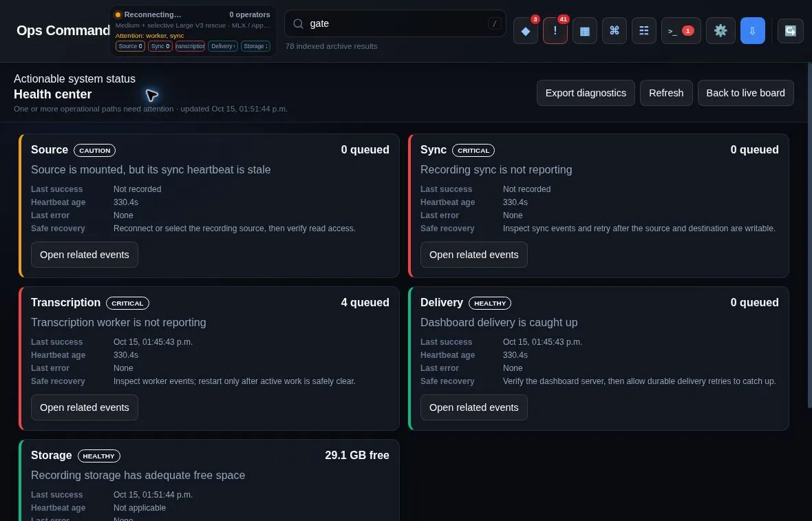Click Transcription card's 'Inspect worker events' recovery text
The image size is (812, 521).
pos(235,381)
